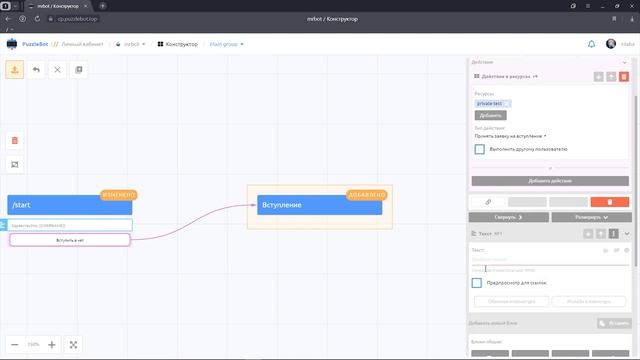This screenshot has height=360, width=640.
Task: Delete the resource action with small red trash
Action: 624,77
